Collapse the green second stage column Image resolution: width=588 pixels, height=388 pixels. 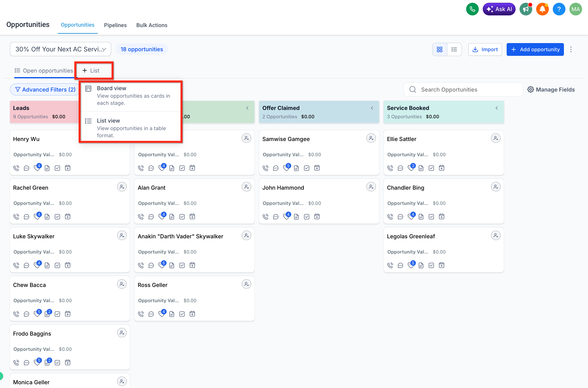tap(247, 108)
